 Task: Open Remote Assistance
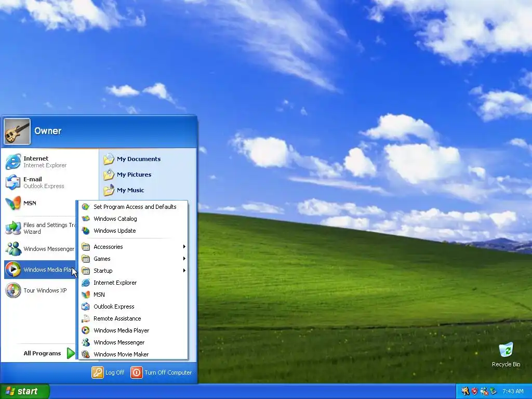(x=133, y=318)
